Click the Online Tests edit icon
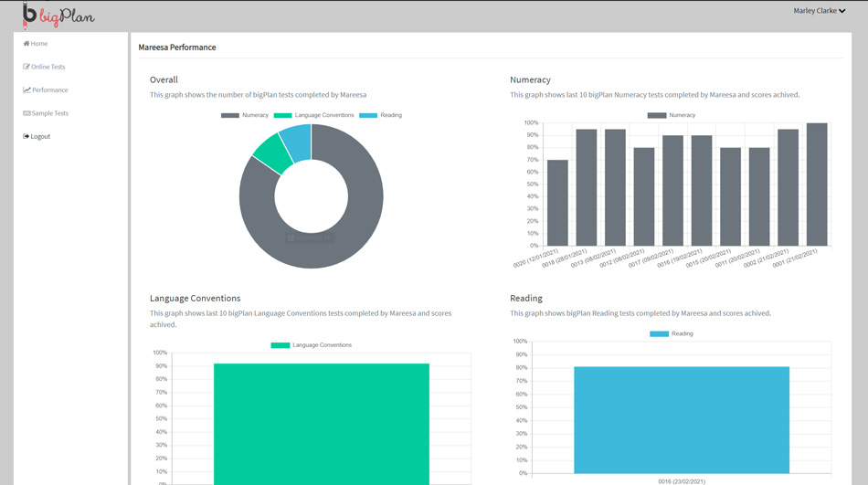 click(x=26, y=67)
